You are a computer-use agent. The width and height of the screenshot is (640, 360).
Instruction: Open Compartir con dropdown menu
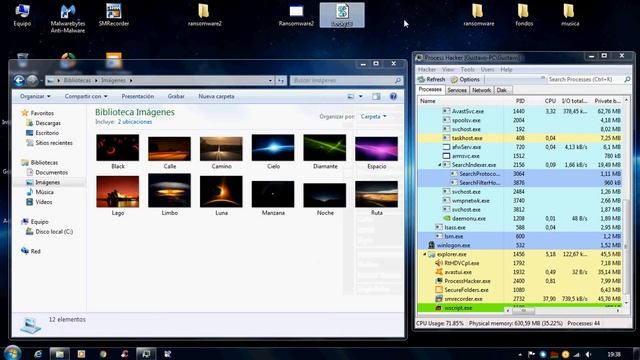coord(86,96)
